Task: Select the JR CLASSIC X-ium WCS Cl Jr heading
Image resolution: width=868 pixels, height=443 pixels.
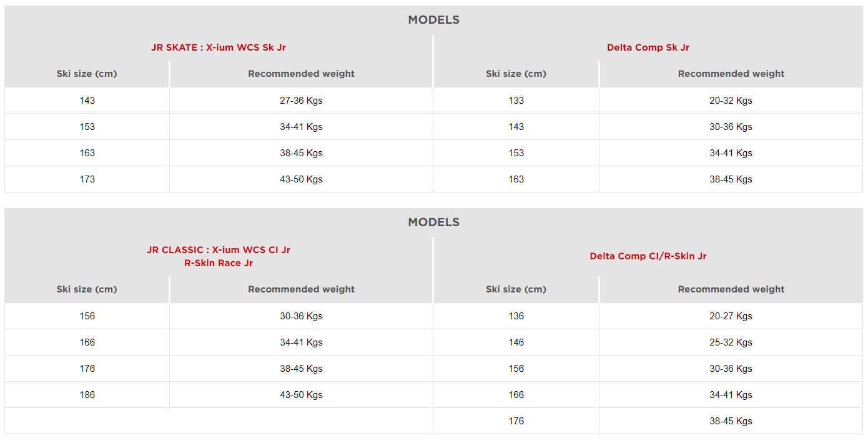Action: pyautogui.click(x=219, y=250)
